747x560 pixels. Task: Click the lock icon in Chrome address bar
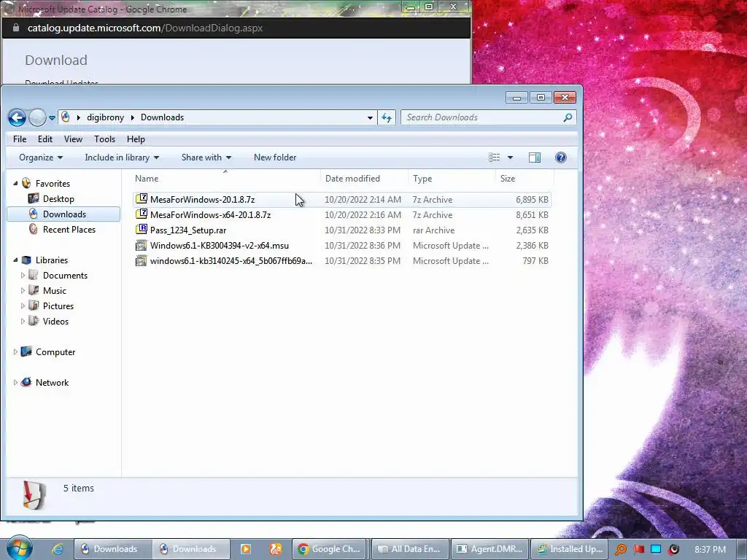[x=16, y=28]
